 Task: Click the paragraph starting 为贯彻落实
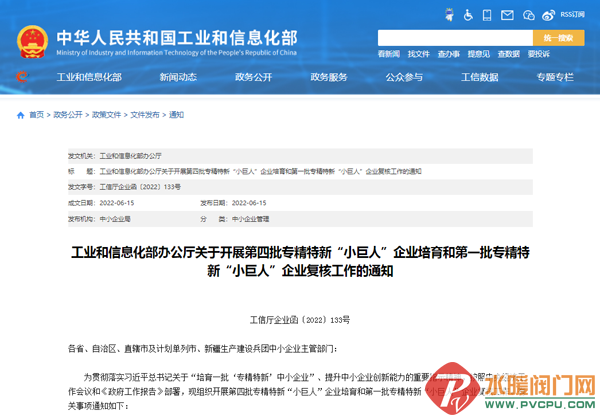coord(298,391)
